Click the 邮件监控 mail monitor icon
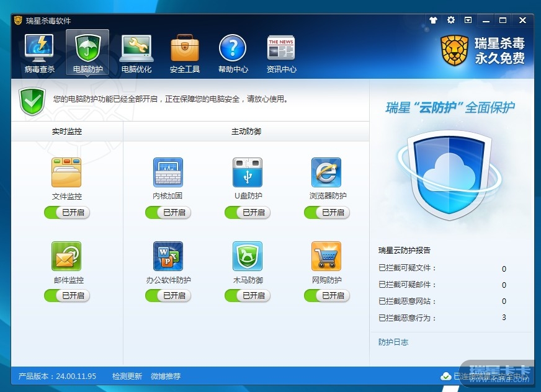This screenshot has height=392, width=541. point(66,256)
